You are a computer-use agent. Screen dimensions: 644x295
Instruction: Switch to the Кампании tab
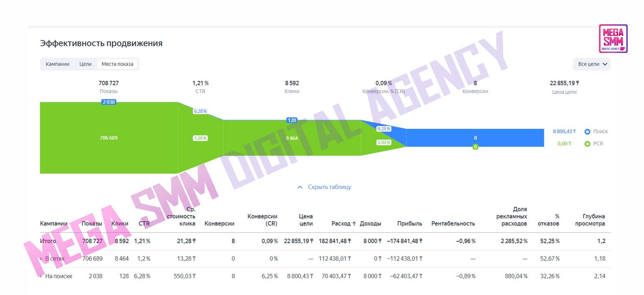[58, 64]
